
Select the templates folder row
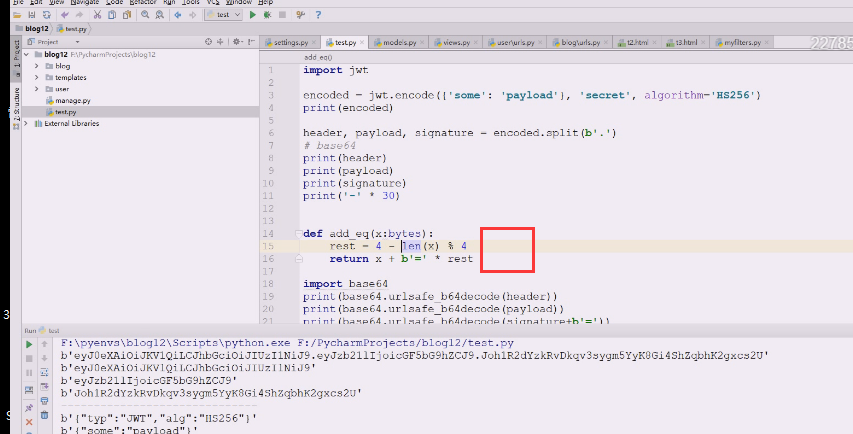[140, 77]
